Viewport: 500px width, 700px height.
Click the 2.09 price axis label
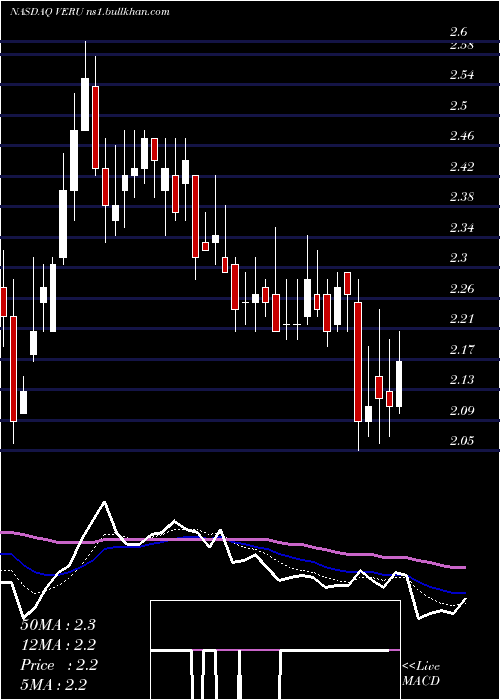pyautogui.click(x=462, y=411)
